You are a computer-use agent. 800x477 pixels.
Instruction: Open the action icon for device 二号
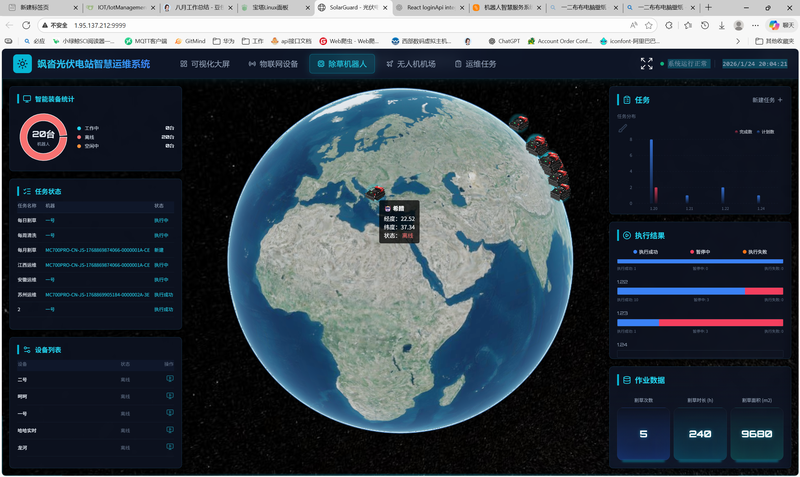(170, 379)
